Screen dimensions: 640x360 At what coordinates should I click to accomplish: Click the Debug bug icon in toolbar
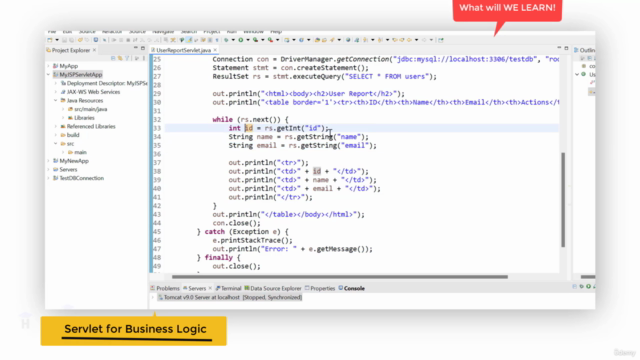pyautogui.click(x=226, y=40)
